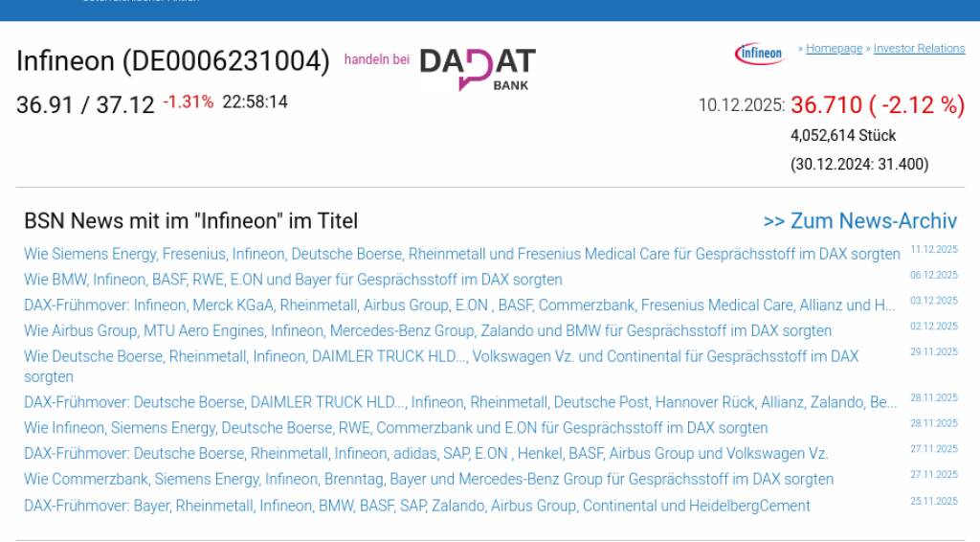Click the 'Infineon (DE0006231004)' page heading

173,61
